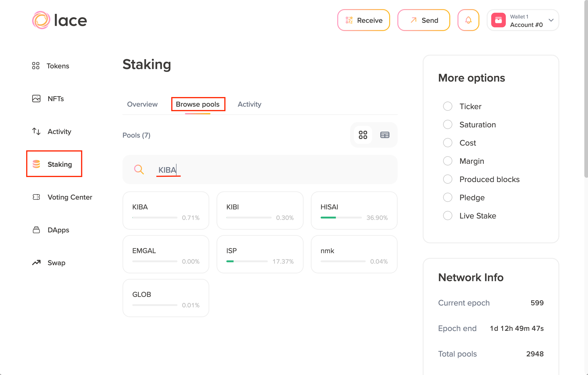The height and width of the screenshot is (375, 588).
Task: Open the HISAI pool card
Action: coord(354,211)
